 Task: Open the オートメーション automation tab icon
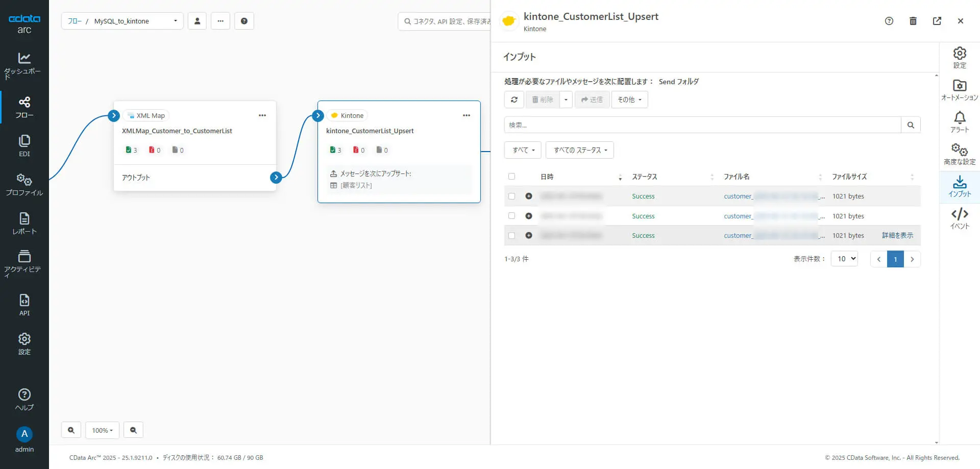(960, 90)
